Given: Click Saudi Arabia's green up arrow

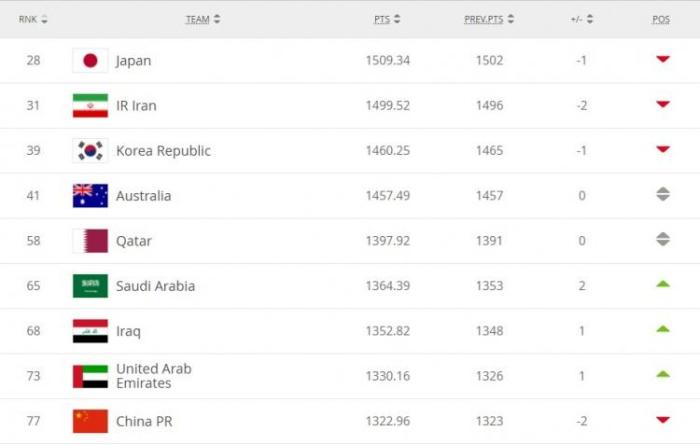Looking at the screenshot, I should (x=662, y=285).
